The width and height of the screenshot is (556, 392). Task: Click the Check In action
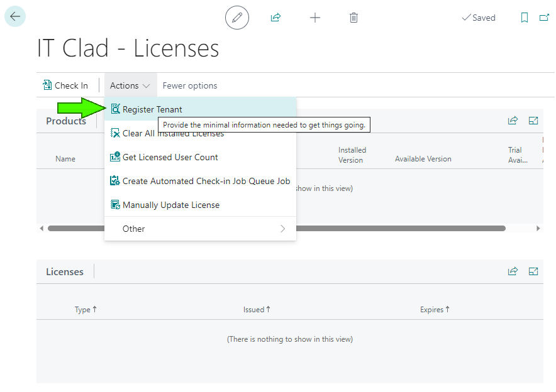65,85
